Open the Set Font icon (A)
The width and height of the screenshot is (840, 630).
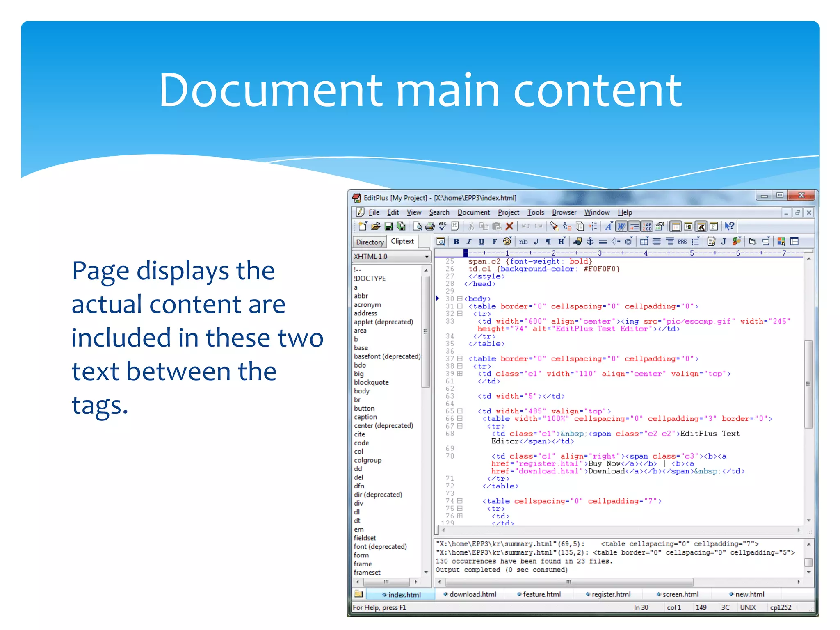click(609, 226)
